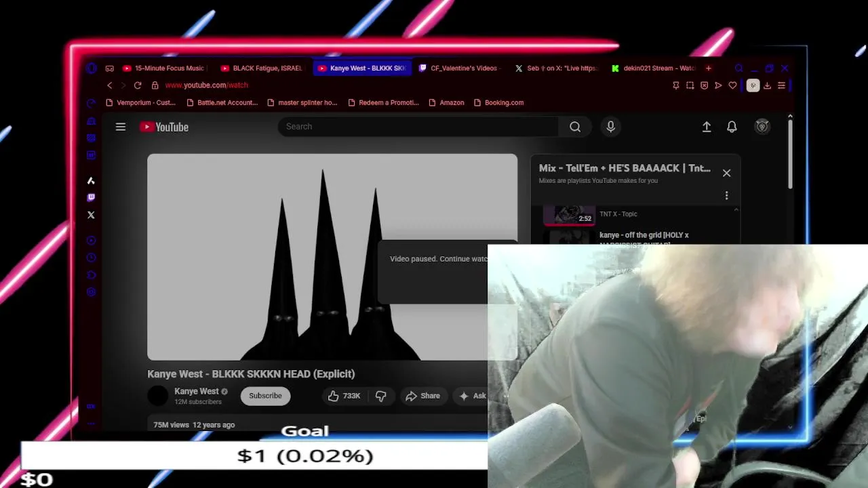Open the Twitch sidebar icon
868x488 pixels.
91,198
